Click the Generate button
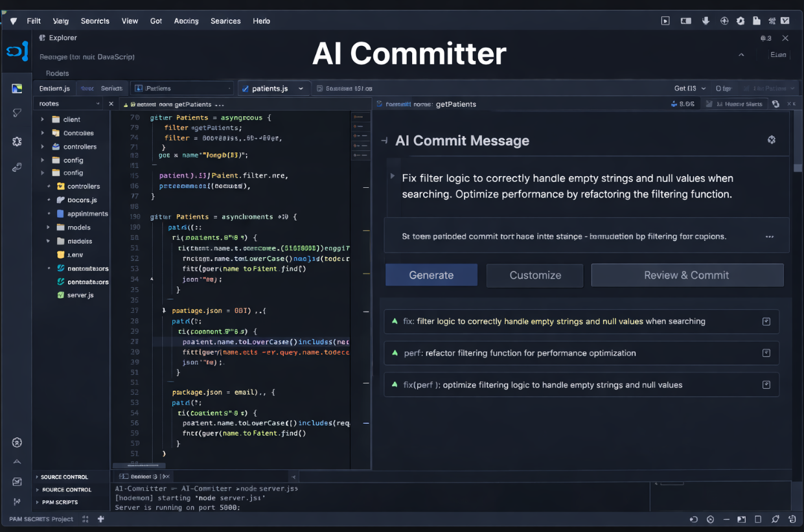Viewport: 804px width, 532px height. 431,275
